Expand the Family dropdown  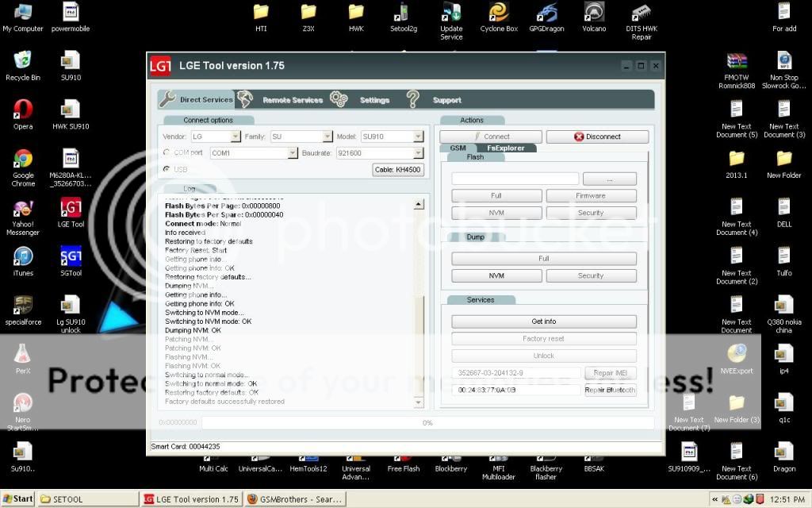pos(327,137)
